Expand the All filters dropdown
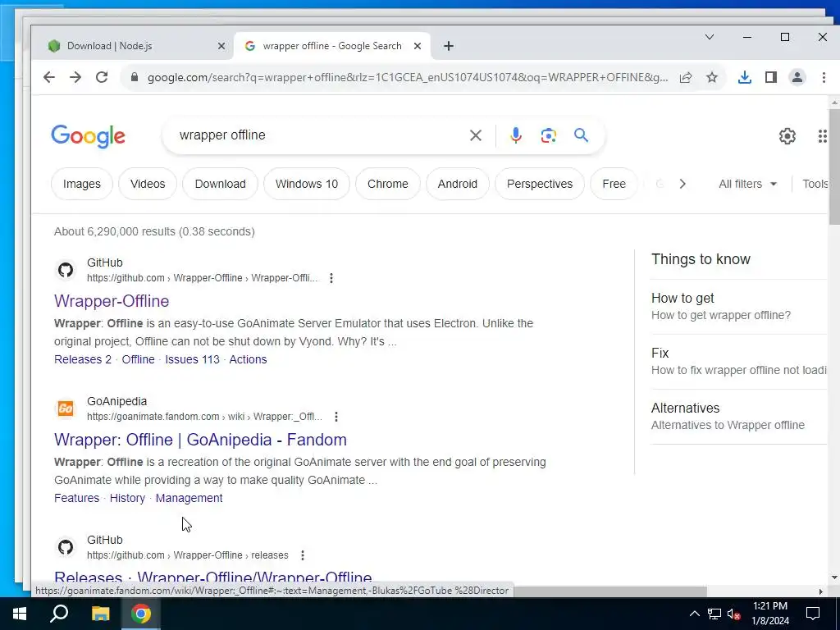This screenshot has height=630, width=840. 747,184
